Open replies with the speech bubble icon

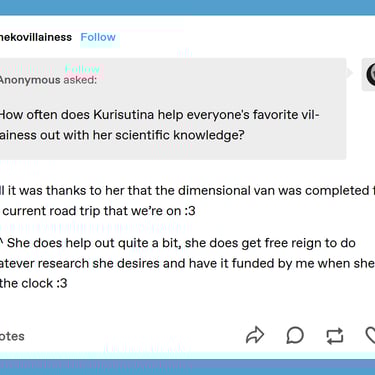coord(295,335)
